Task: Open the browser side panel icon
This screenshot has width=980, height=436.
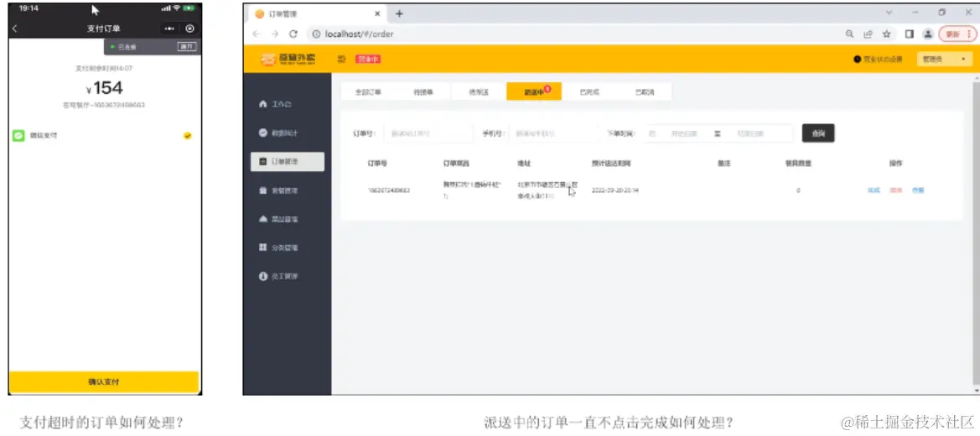Action: (x=910, y=34)
